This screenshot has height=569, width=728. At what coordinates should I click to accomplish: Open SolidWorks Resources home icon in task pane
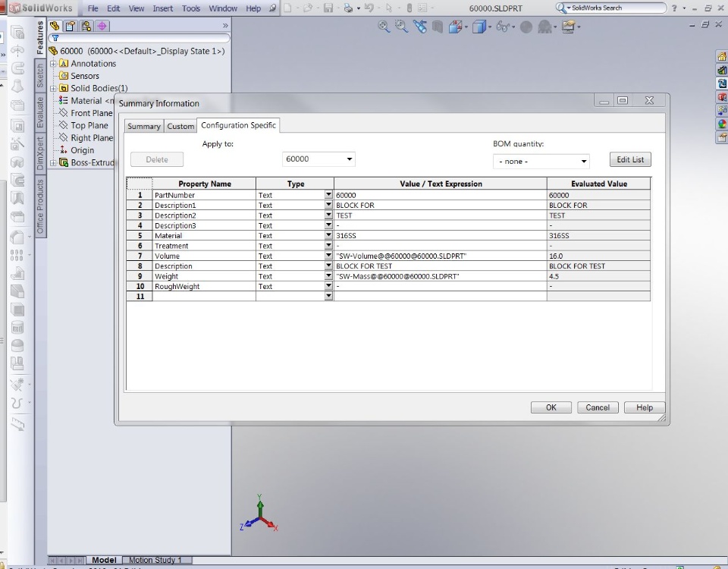(721, 57)
